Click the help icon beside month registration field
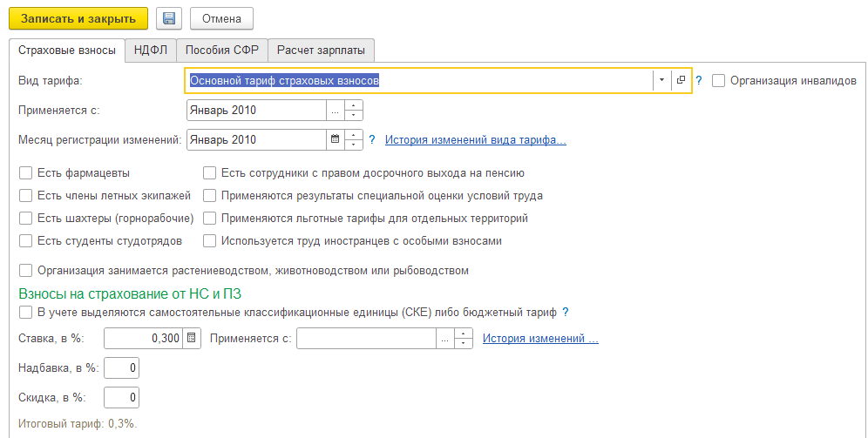 click(x=372, y=140)
